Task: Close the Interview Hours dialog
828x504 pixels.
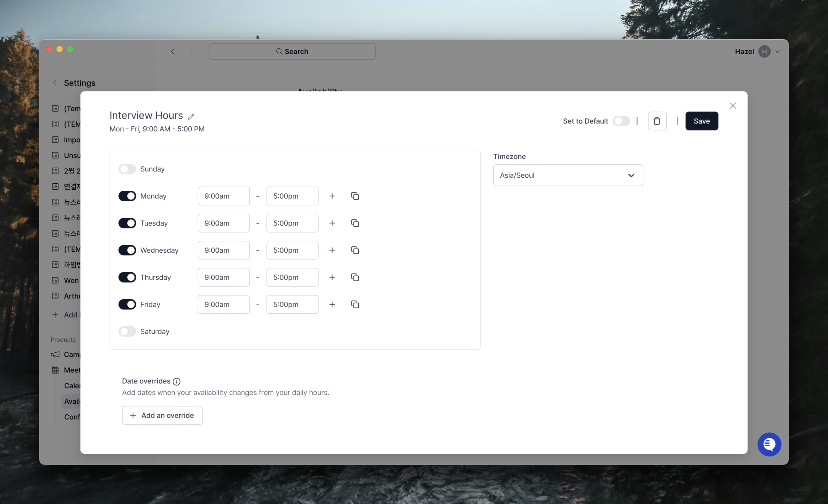Action: pos(733,106)
